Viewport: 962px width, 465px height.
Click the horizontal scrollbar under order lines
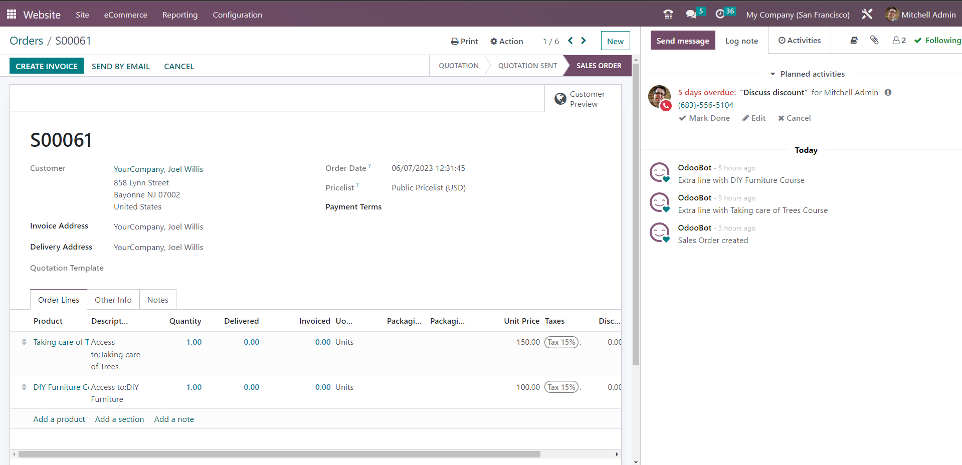coord(300,454)
